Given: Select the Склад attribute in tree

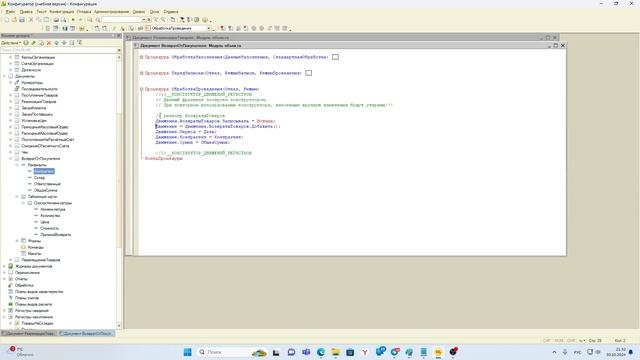Looking at the screenshot, I should pos(39,178).
